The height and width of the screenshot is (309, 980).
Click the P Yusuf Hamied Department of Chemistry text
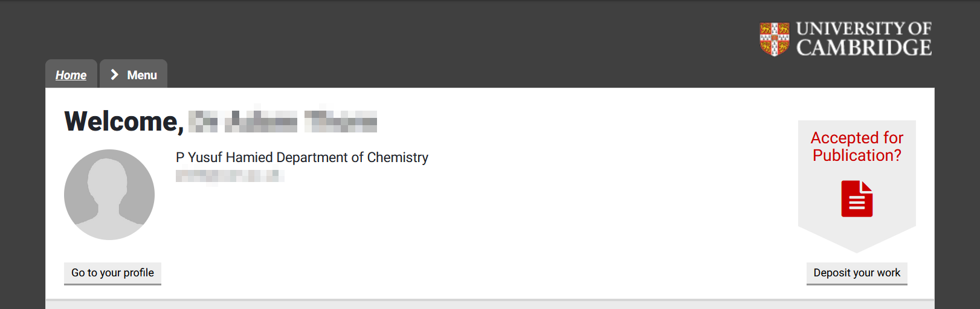(x=302, y=158)
